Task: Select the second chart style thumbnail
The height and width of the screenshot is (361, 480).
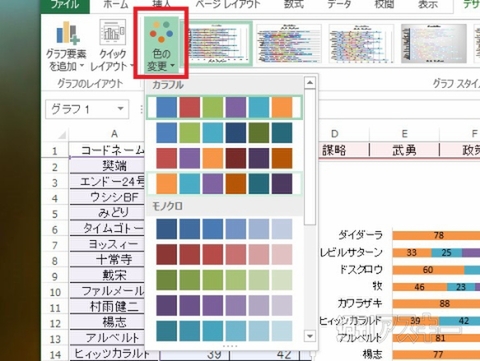Action: point(289,43)
